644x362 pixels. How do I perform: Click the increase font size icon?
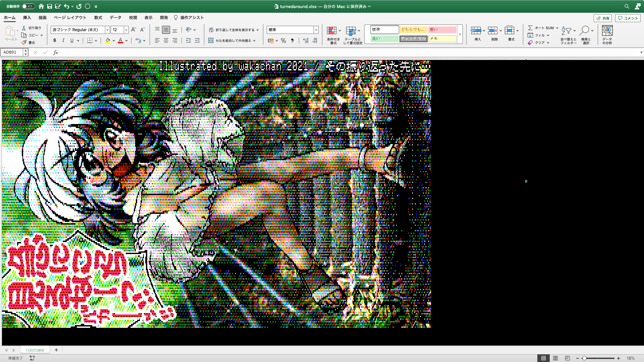pos(133,30)
